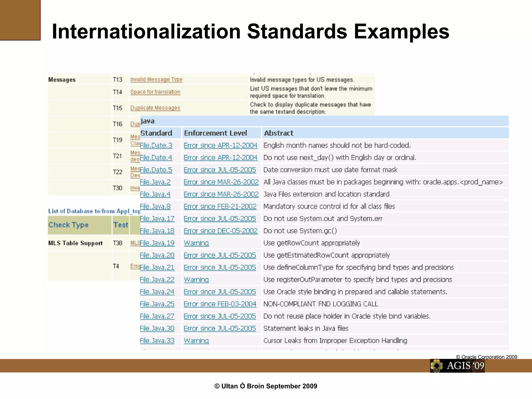
Task: Open the File.Java.24 standard link
Action: (157, 292)
